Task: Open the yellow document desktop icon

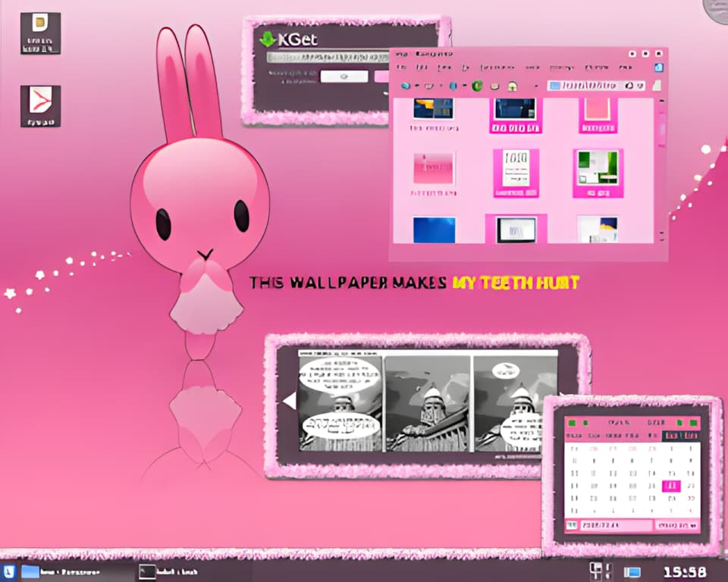Action: click(40, 33)
